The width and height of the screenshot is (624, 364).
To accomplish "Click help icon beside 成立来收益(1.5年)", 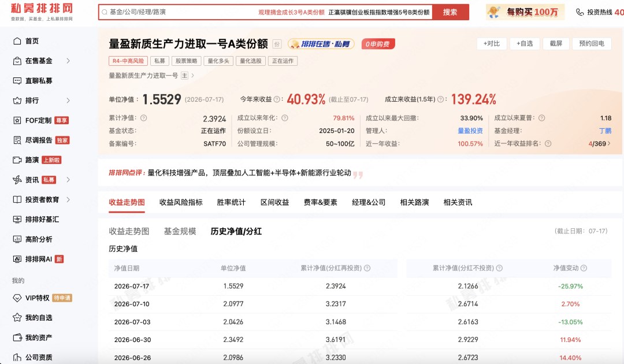I will coord(440,99).
